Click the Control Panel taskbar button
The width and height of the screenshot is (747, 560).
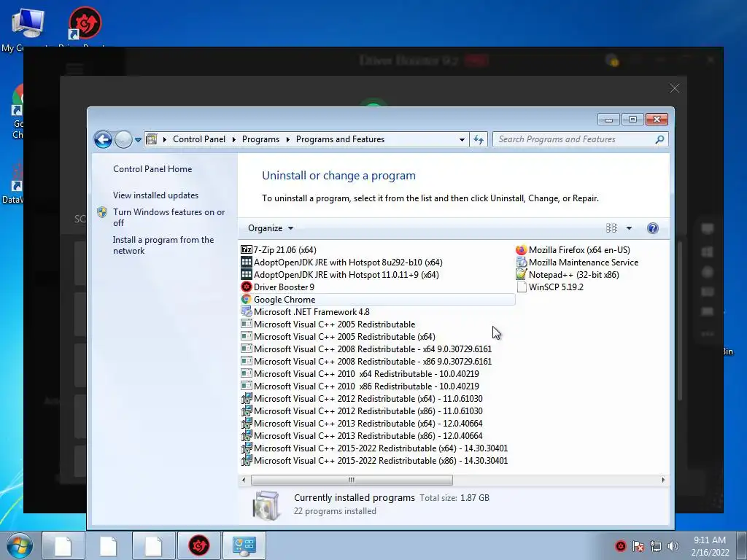244,545
